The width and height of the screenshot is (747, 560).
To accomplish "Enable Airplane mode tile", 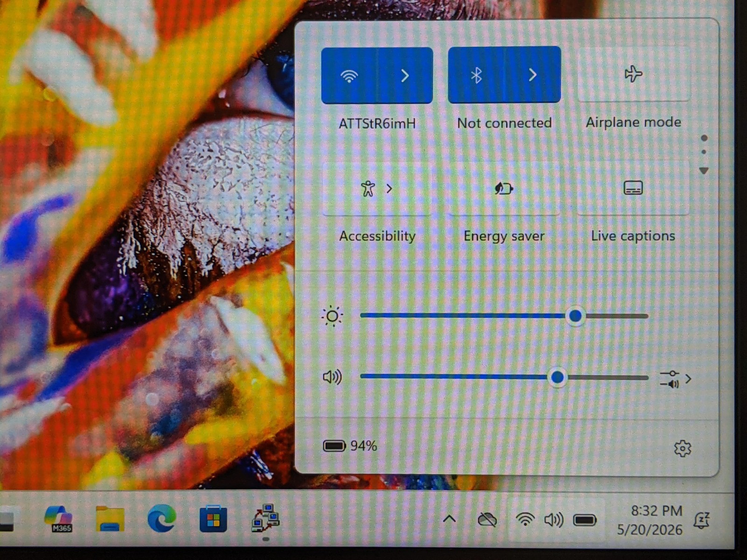I will [x=633, y=74].
